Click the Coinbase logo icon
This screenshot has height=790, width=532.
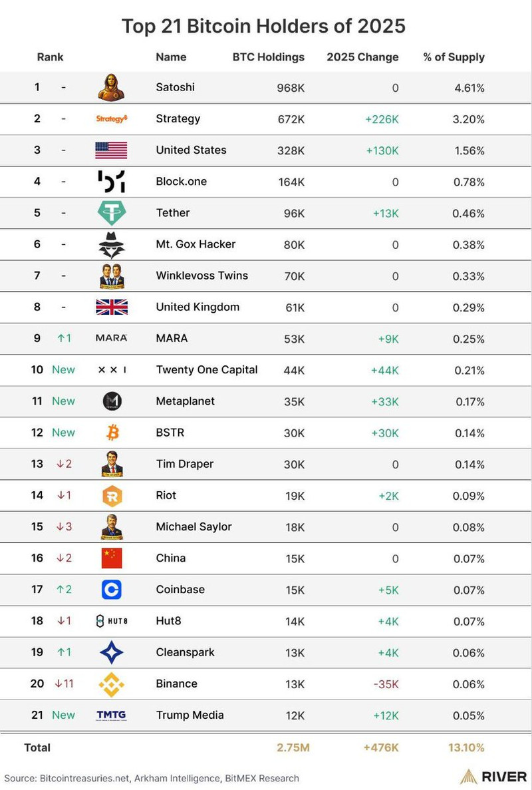(x=111, y=590)
